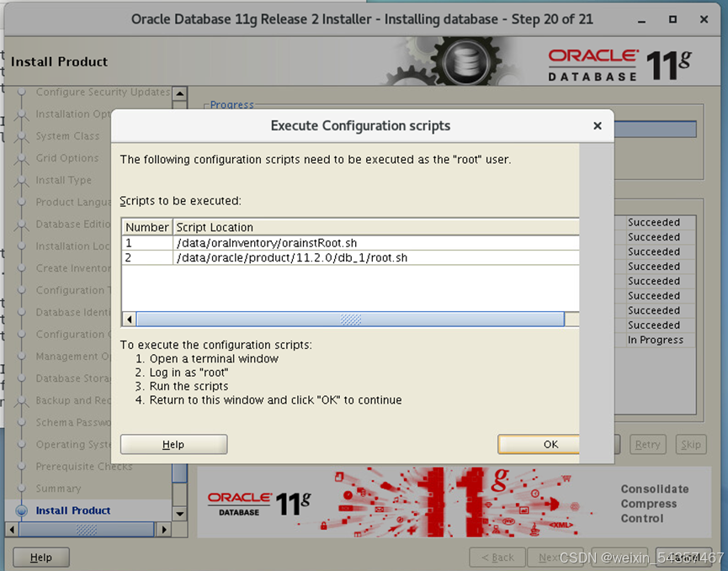Select the Install Product step
The width and height of the screenshot is (728, 571).
pyautogui.click(x=73, y=510)
